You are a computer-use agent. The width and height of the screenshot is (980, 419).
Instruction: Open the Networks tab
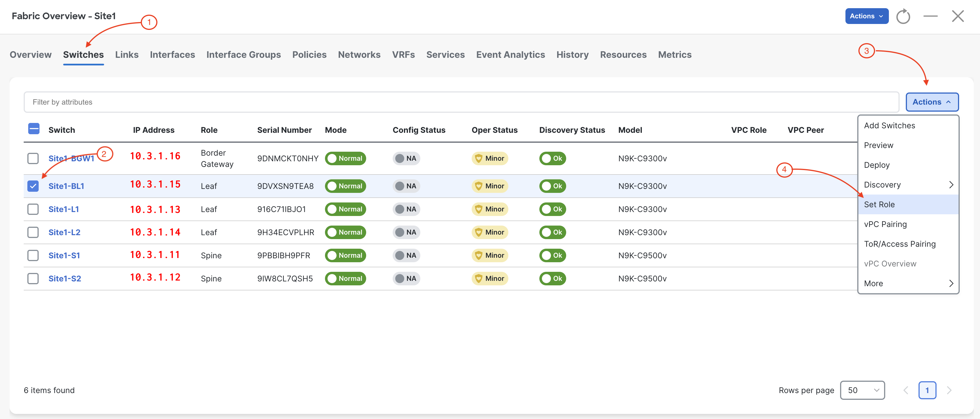(359, 55)
